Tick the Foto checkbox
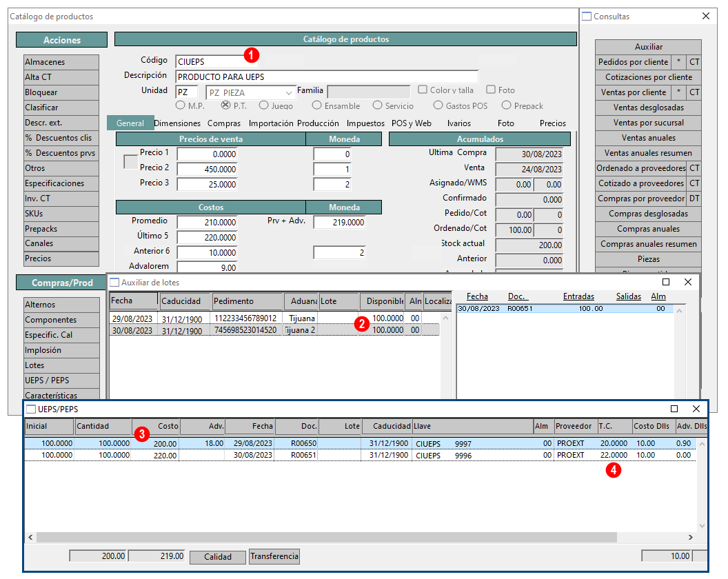 click(491, 90)
